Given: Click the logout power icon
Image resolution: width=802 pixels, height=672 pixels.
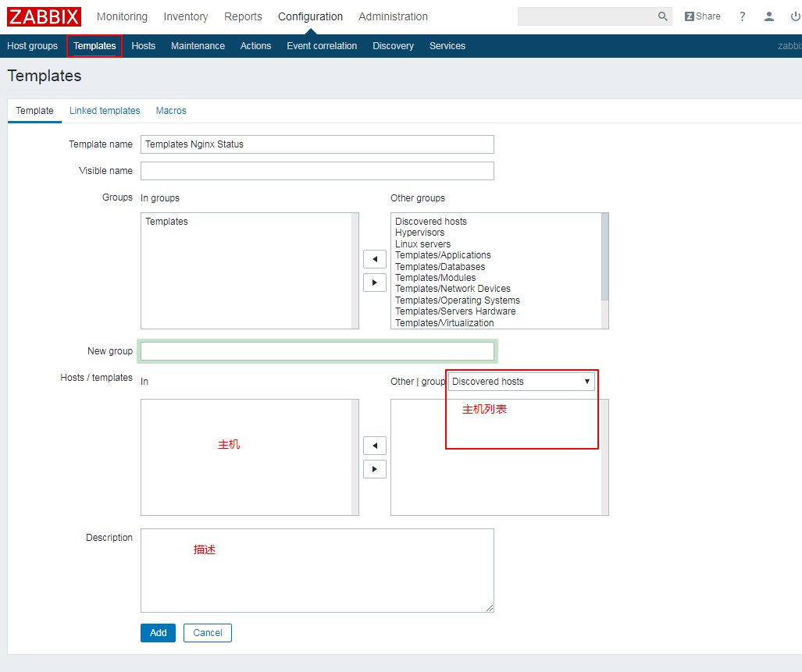Looking at the screenshot, I should pos(795,16).
